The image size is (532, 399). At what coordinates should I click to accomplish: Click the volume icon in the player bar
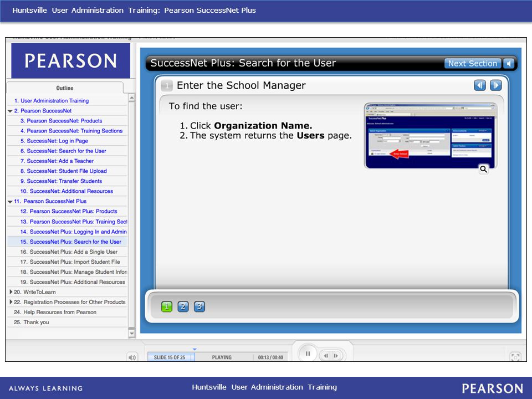132,357
